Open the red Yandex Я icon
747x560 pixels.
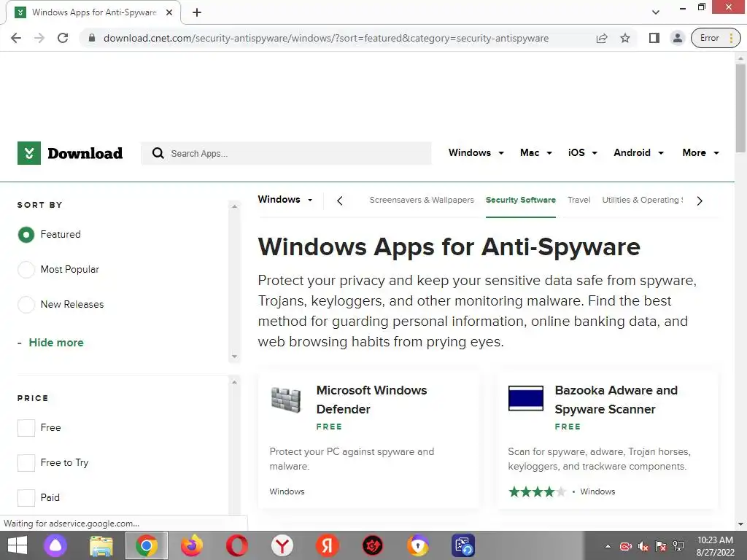[x=328, y=545]
